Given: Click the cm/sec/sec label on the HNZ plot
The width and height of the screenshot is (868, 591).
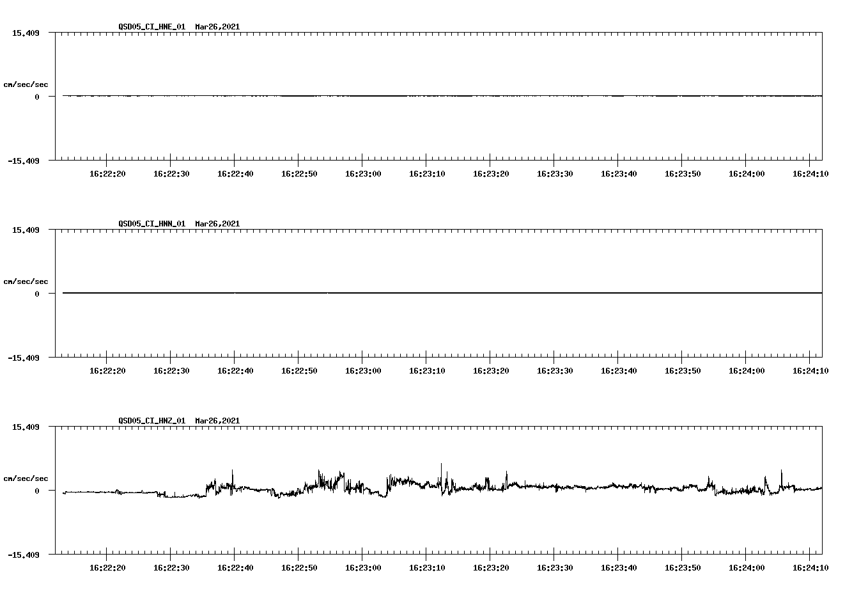Looking at the screenshot, I should pos(27,478).
